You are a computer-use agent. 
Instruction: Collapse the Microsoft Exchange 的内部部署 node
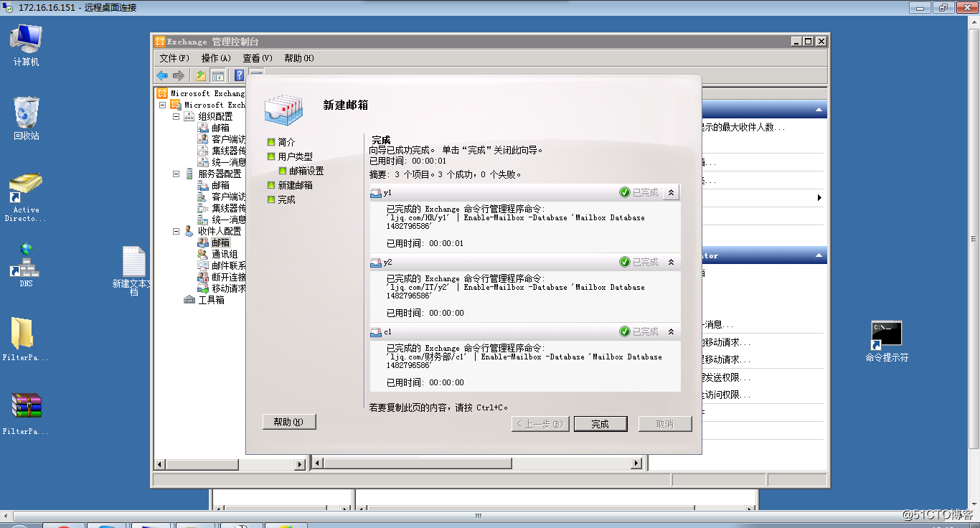[163, 105]
